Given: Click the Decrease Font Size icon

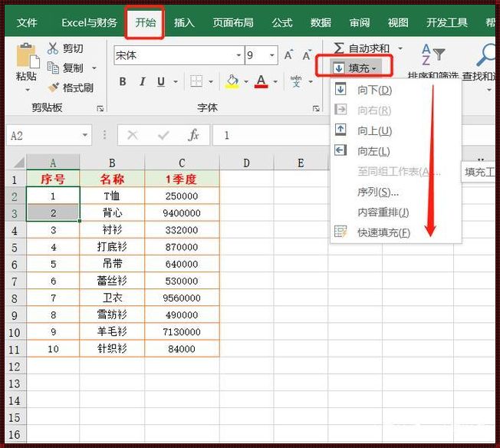Looking at the screenshot, I should (x=307, y=55).
